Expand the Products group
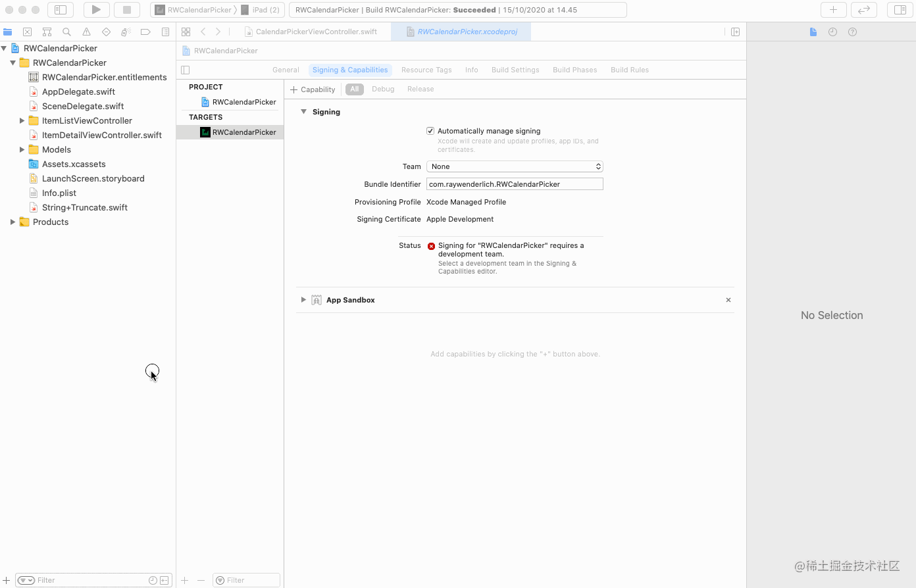 [x=13, y=222]
